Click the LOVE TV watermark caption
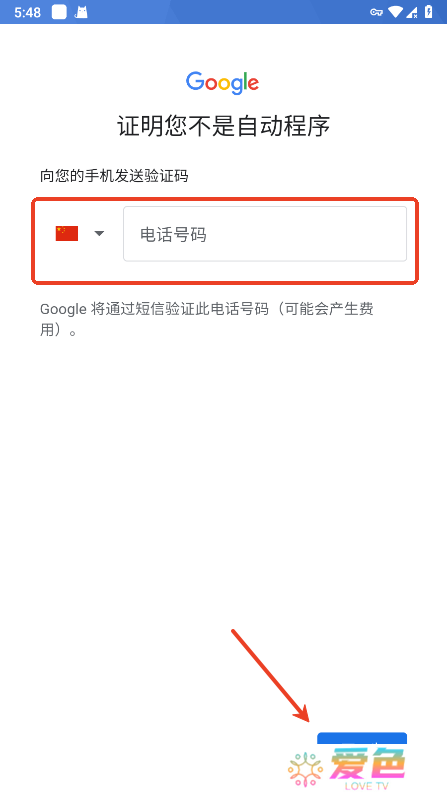Viewport: 447px width, 794px height. tap(367, 786)
